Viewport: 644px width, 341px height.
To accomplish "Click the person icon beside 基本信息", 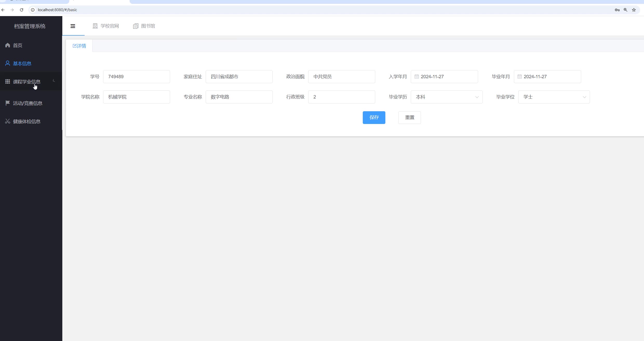I will pyautogui.click(x=8, y=63).
